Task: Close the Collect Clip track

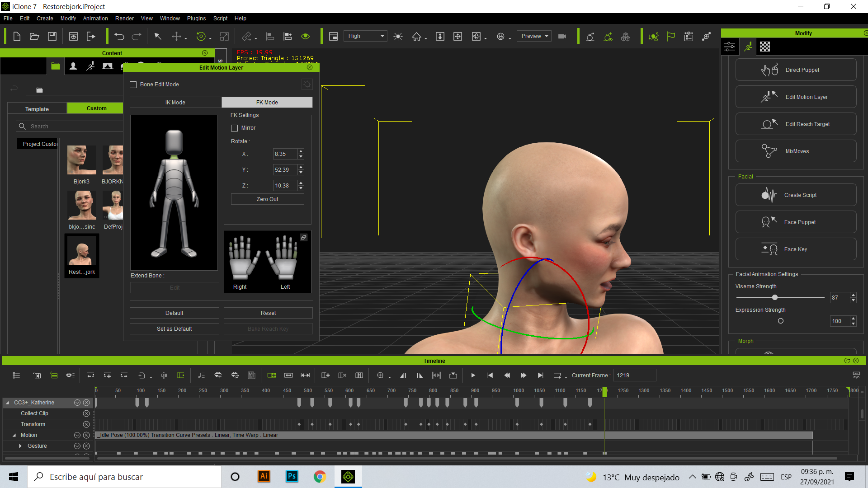Action: (x=86, y=413)
